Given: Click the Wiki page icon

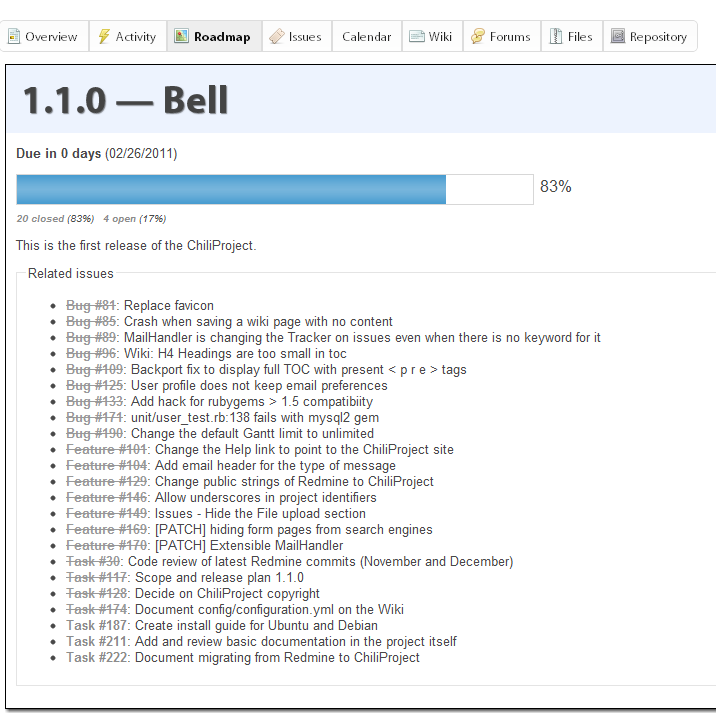Looking at the screenshot, I should click(x=417, y=36).
